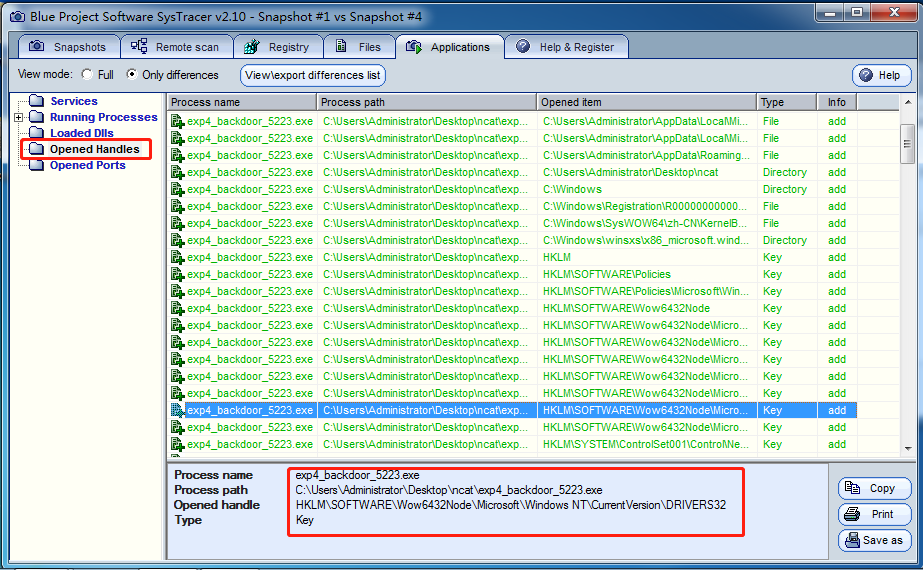Sort by Info column header
923x570 pixels.
(x=836, y=102)
